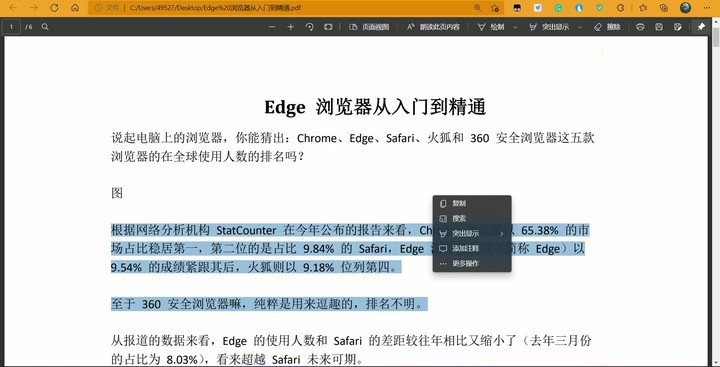
Task: Save the PDF file
Action: tap(659, 27)
